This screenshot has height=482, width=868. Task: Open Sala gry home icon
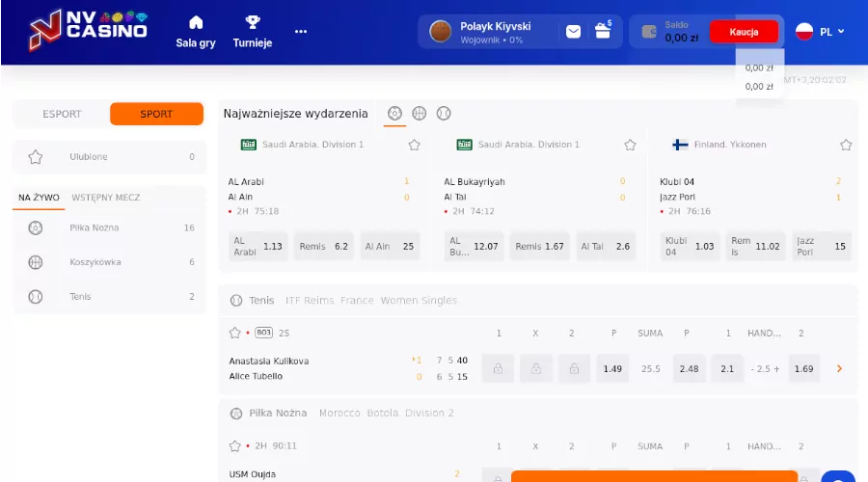click(196, 22)
